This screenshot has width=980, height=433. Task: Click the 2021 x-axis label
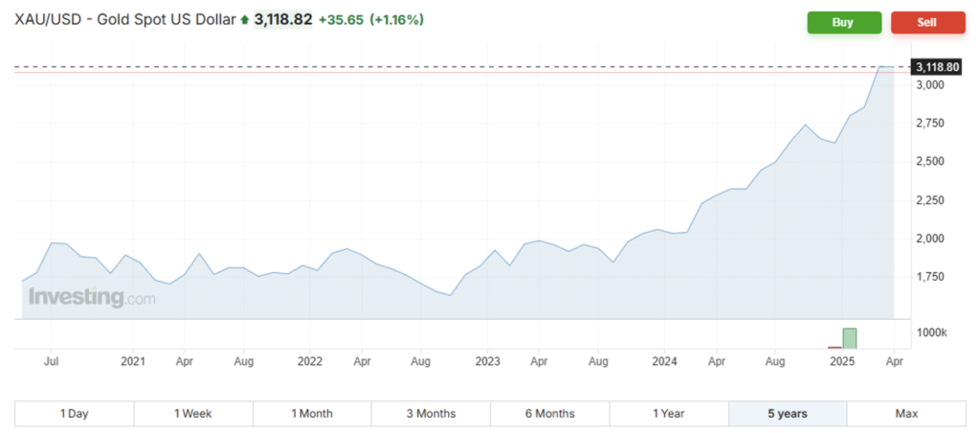coord(132,362)
